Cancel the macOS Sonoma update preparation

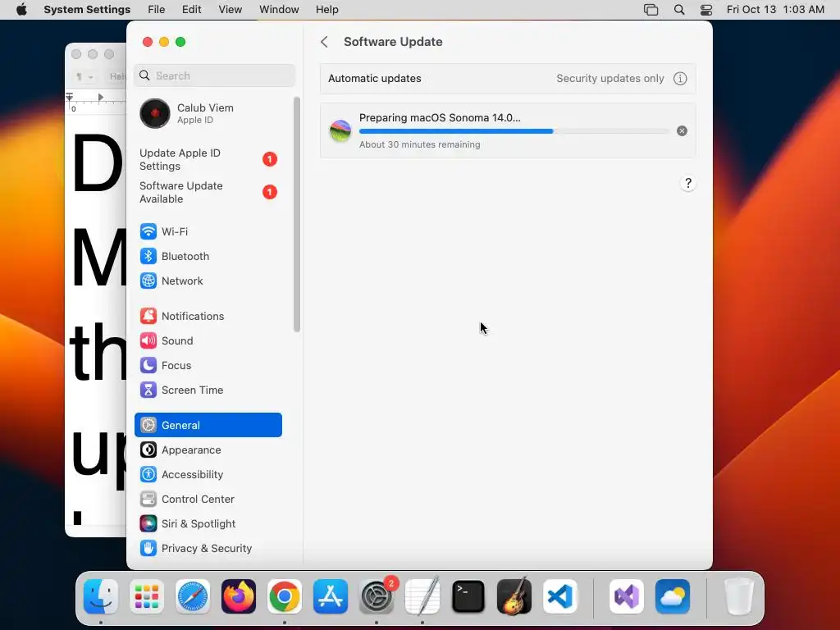(682, 130)
